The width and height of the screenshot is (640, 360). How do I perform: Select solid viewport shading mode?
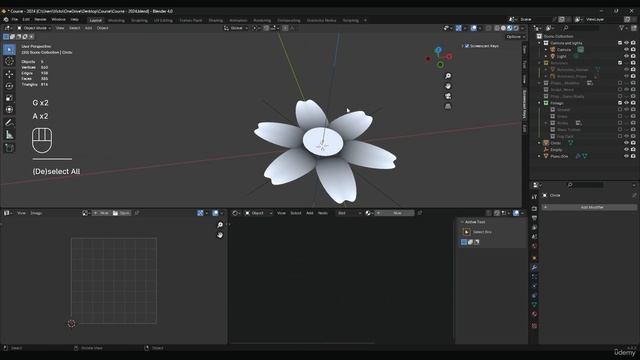503,28
